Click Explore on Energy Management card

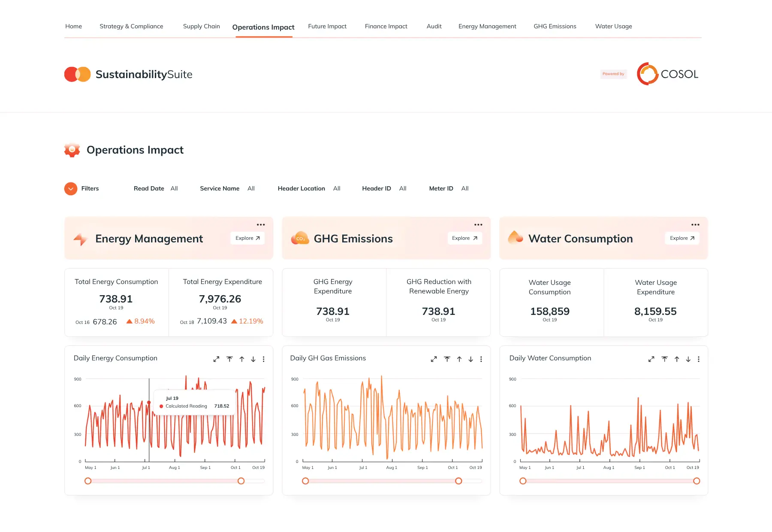(247, 238)
